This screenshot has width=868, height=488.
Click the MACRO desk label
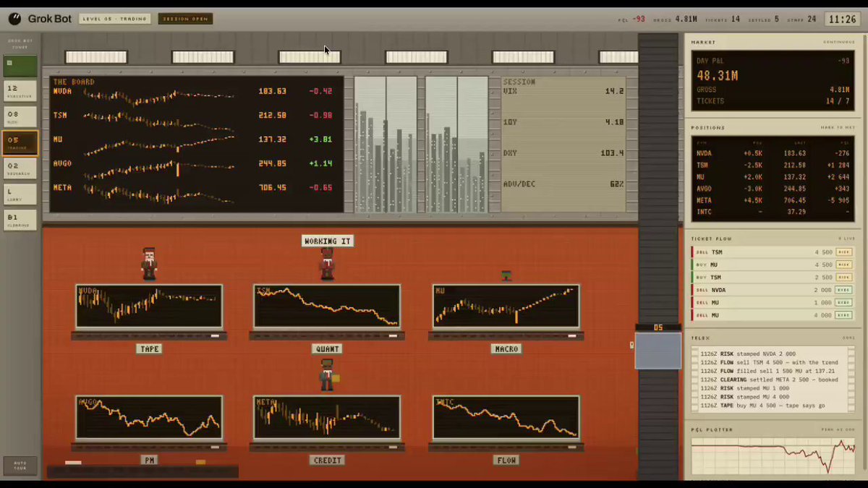pos(506,349)
